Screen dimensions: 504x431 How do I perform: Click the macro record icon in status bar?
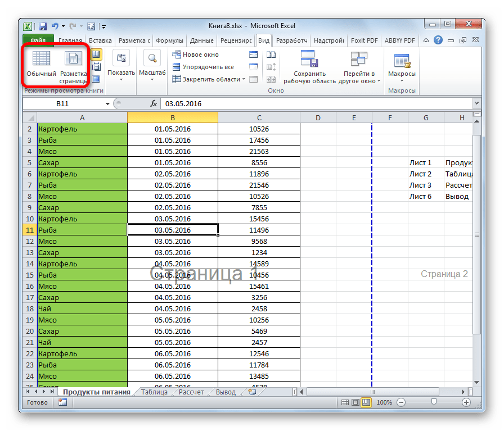click(x=62, y=402)
